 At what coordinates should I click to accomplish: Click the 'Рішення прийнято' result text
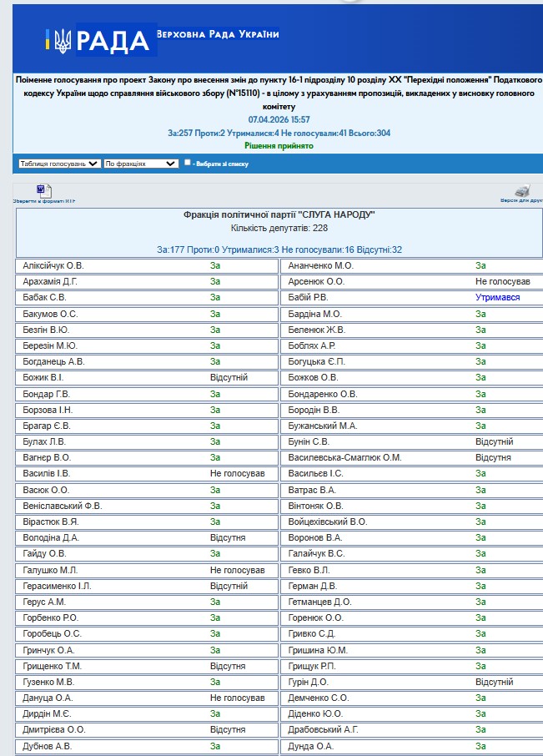pyautogui.click(x=279, y=145)
